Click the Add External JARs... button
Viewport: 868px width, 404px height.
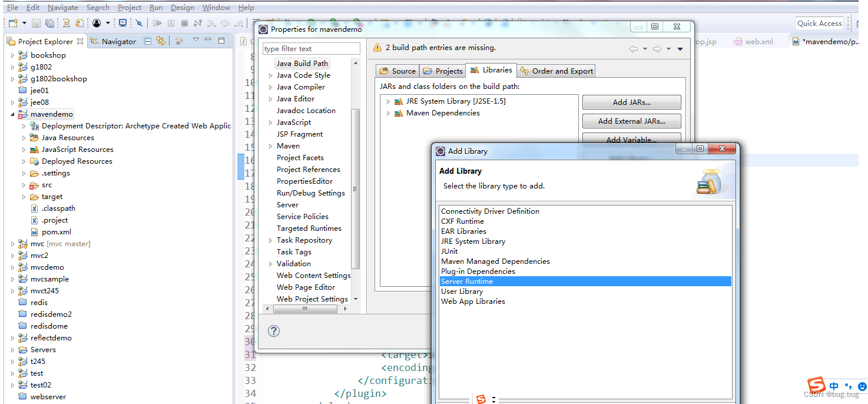[631, 121]
